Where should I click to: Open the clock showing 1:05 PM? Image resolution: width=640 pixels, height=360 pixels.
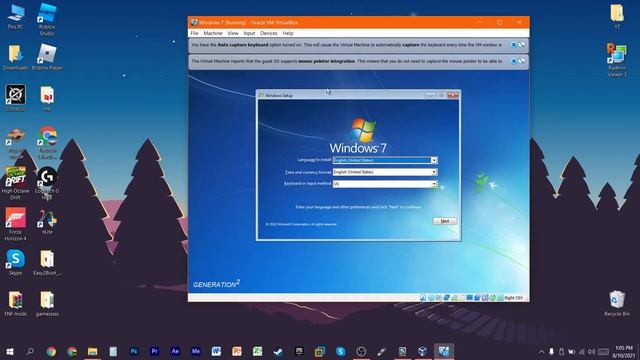coord(624,352)
